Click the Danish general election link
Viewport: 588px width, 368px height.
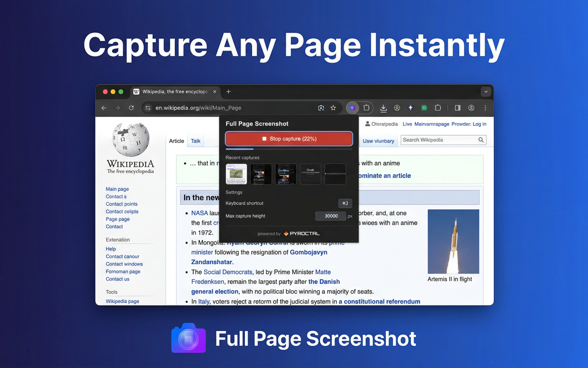pos(266,286)
